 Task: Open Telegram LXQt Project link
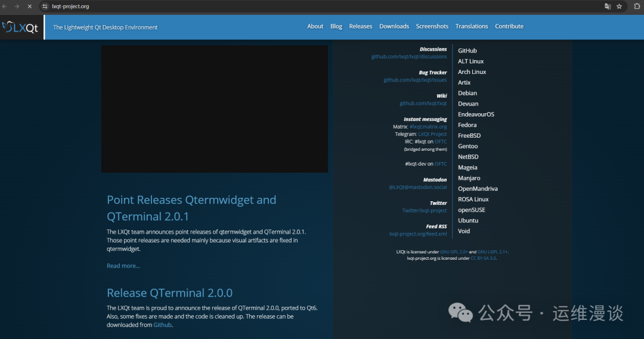(x=432, y=134)
